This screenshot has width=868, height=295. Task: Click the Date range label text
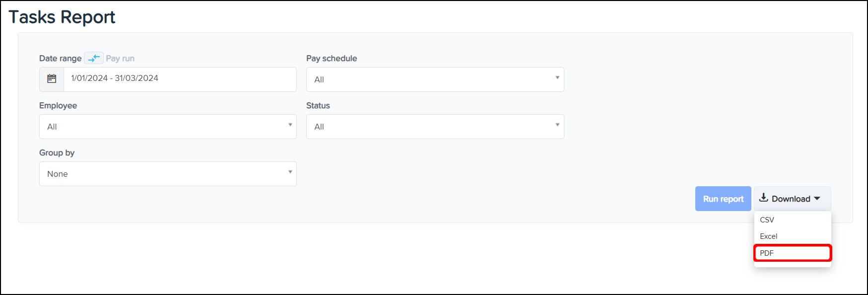click(60, 59)
